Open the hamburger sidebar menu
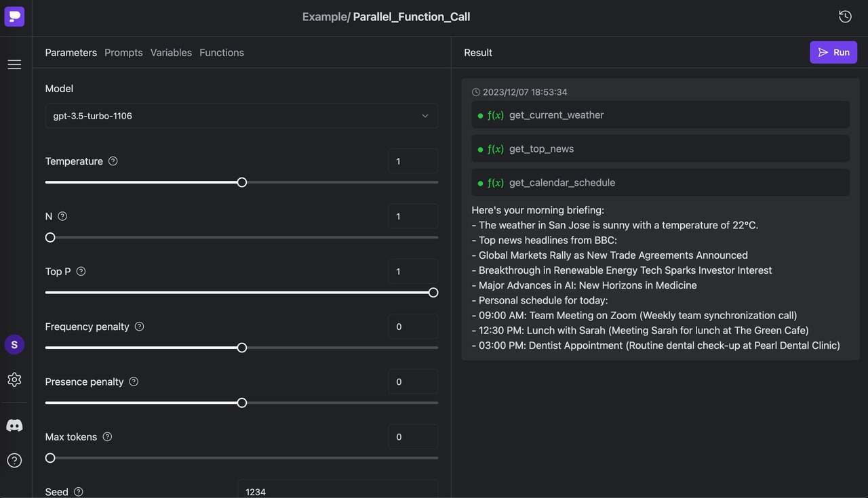Image resolution: width=868 pixels, height=498 pixels. (x=14, y=64)
